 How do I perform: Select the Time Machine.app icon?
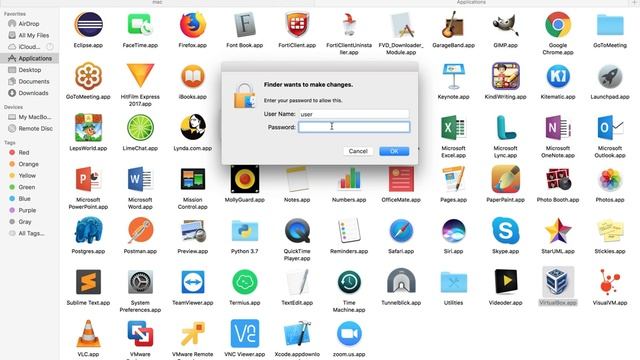tap(349, 282)
